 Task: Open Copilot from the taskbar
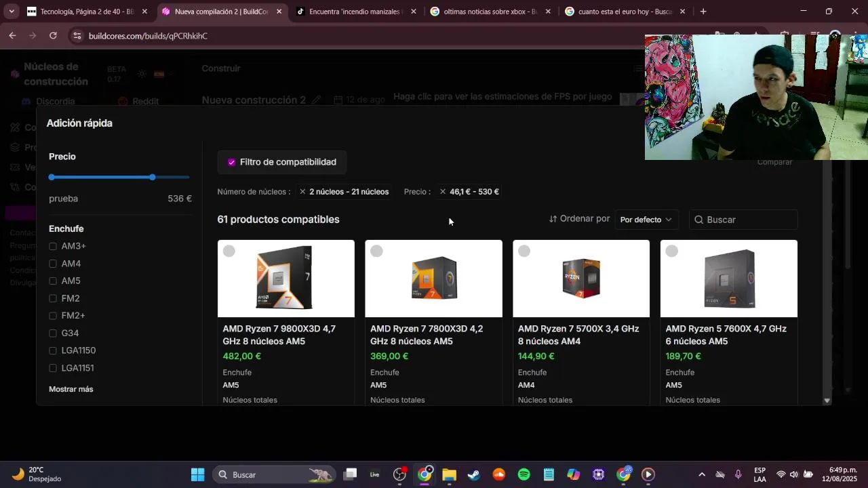click(574, 474)
